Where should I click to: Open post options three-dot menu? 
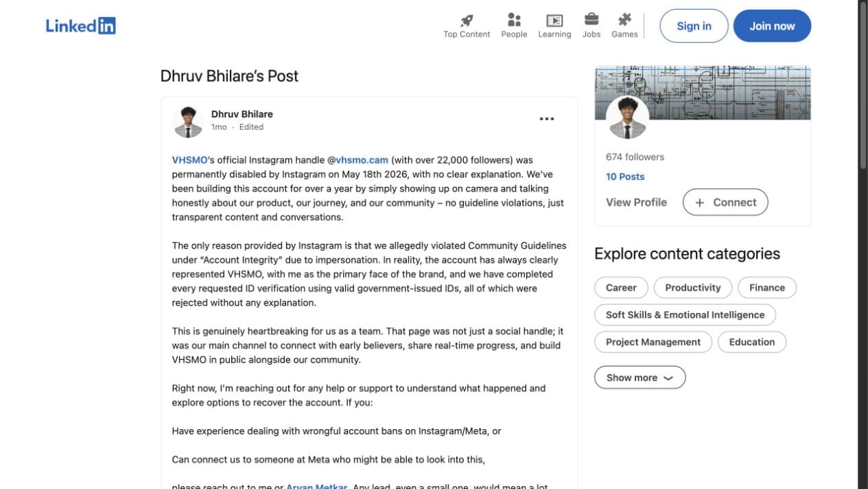tap(546, 119)
